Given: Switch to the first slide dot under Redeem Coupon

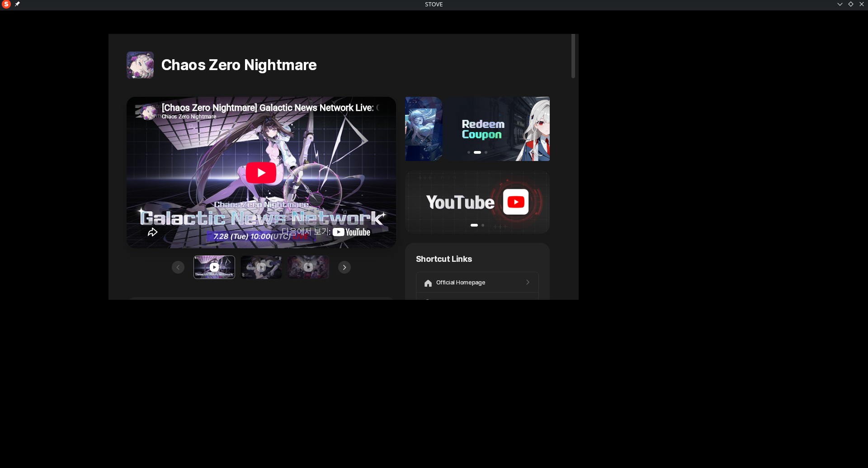Looking at the screenshot, I should (x=469, y=152).
